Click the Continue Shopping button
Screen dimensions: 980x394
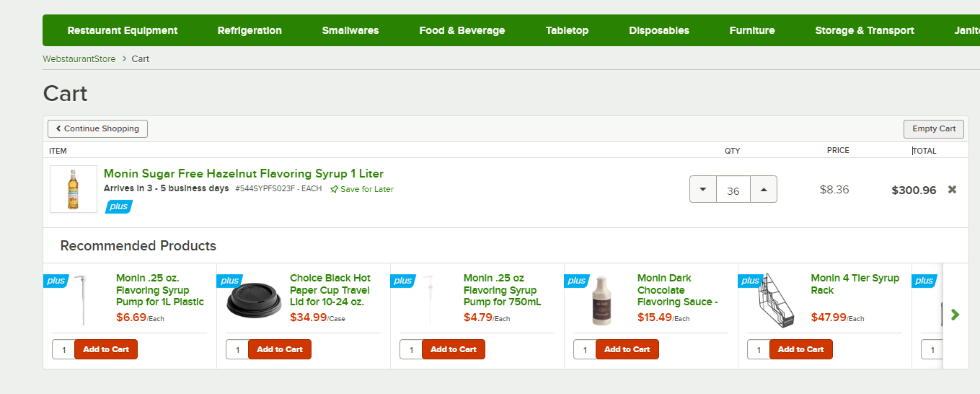click(97, 128)
